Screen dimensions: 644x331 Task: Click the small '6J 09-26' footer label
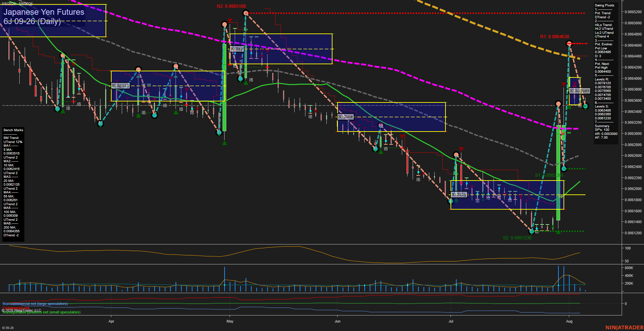point(8,328)
